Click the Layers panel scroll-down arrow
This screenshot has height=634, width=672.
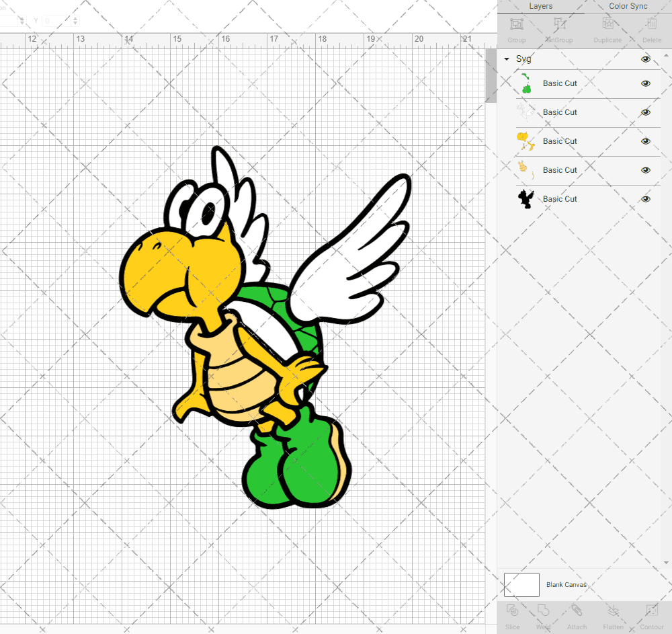pos(665,563)
